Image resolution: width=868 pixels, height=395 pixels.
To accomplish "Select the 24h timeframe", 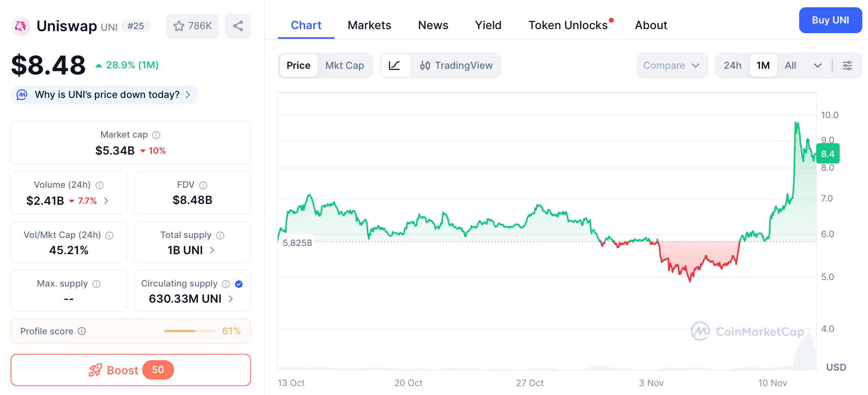I will [x=732, y=65].
